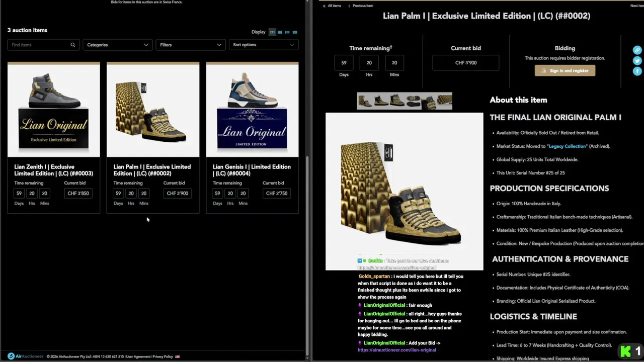Screen dimensions: 644x362
Task: Click the detail page item title heading
Action: 487,16
